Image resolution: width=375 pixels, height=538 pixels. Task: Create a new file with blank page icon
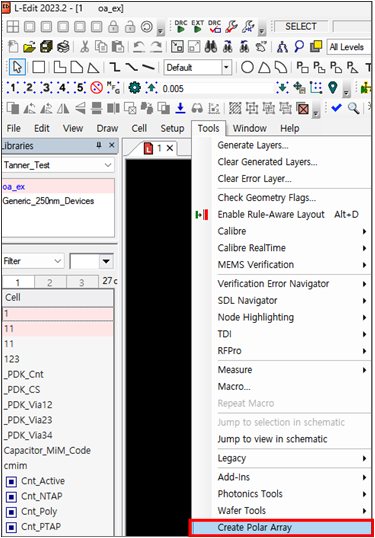coord(13,47)
